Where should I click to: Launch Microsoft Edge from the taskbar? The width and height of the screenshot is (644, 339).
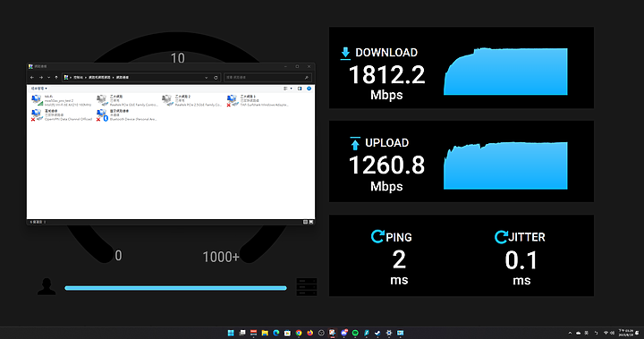[276, 333]
